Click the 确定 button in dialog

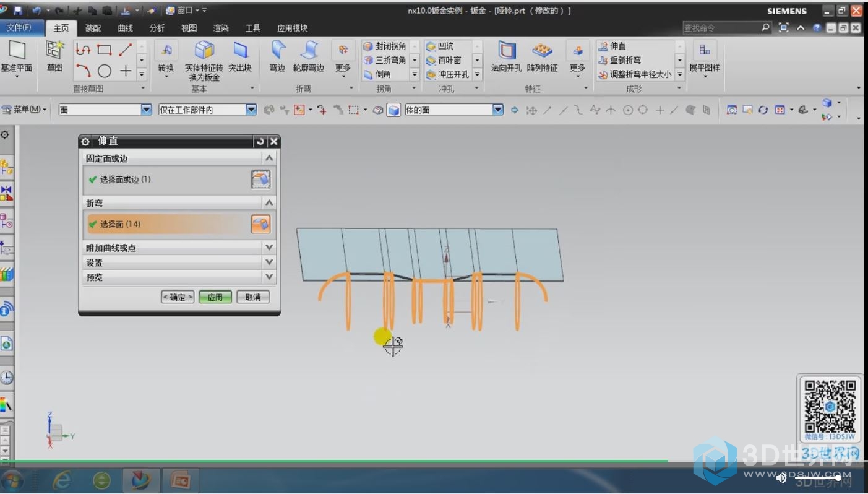pos(178,297)
